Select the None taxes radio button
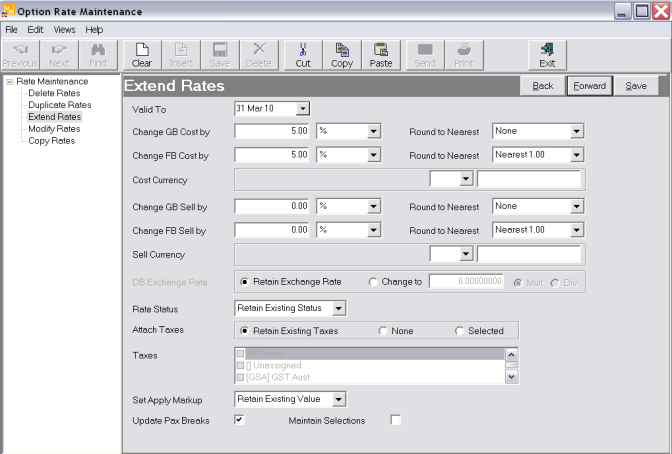The height and width of the screenshot is (454, 672). [x=382, y=331]
